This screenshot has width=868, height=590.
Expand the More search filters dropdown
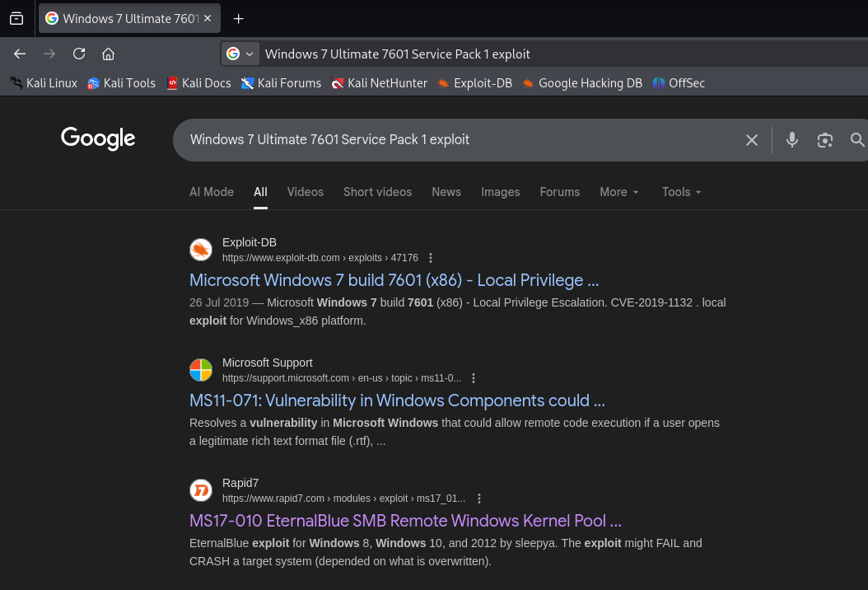coord(619,192)
